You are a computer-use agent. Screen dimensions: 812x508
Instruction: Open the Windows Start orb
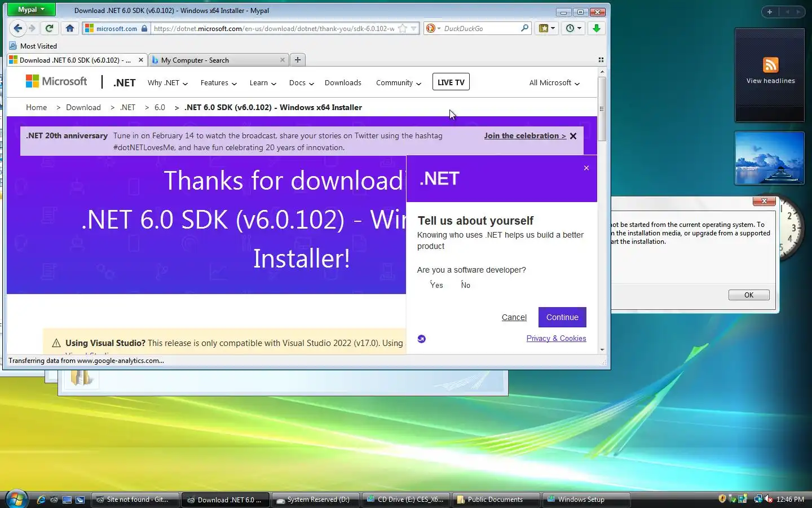(16, 499)
